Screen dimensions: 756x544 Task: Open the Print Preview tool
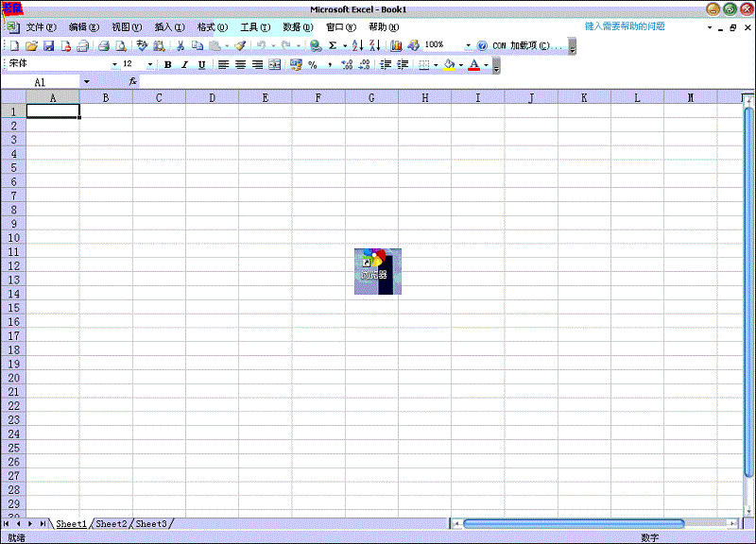tap(121, 45)
